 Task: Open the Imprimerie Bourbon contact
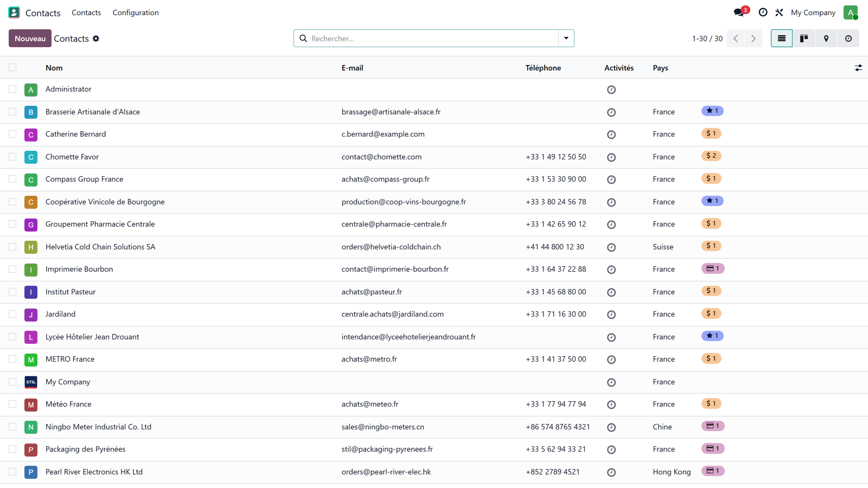point(79,269)
